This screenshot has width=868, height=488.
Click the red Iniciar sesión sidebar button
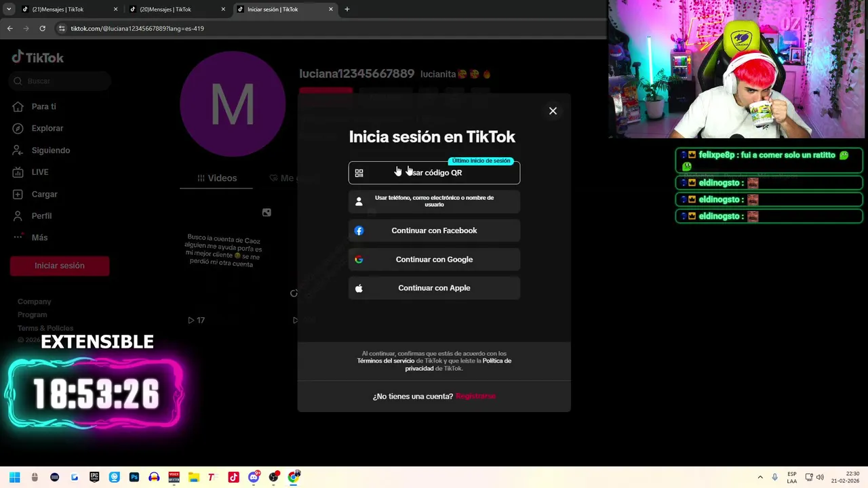[x=60, y=266]
